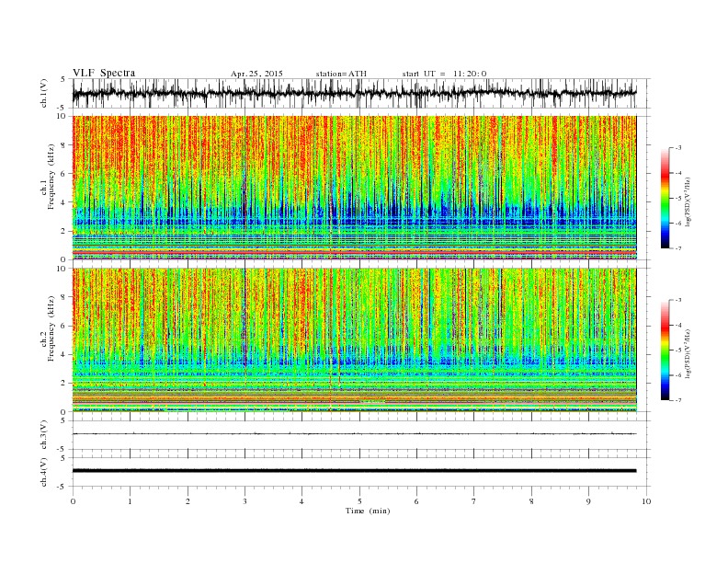This screenshot has width=728, height=563.
Task: Click the ch.1 colorbar "-3" value label
Action: click(x=678, y=148)
